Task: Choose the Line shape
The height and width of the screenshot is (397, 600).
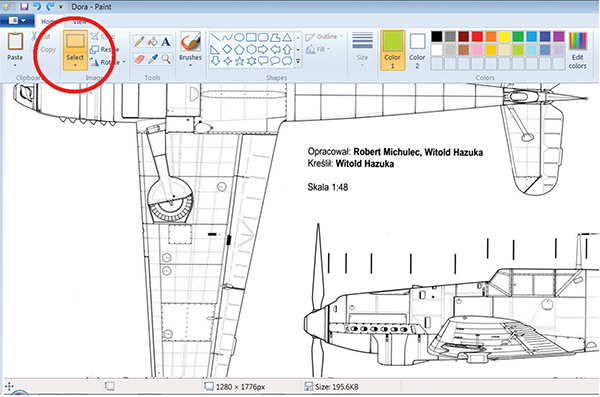Action: pyautogui.click(x=215, y=38)
